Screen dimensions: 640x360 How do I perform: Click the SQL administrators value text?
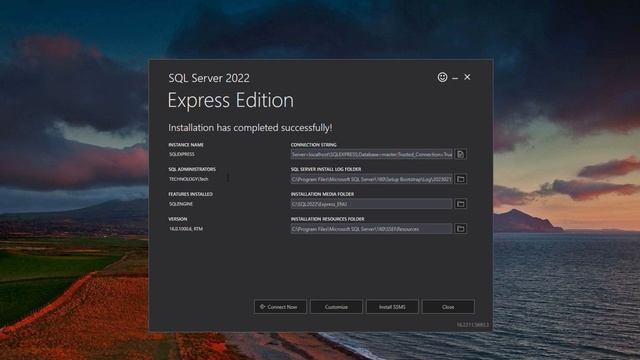189,179
